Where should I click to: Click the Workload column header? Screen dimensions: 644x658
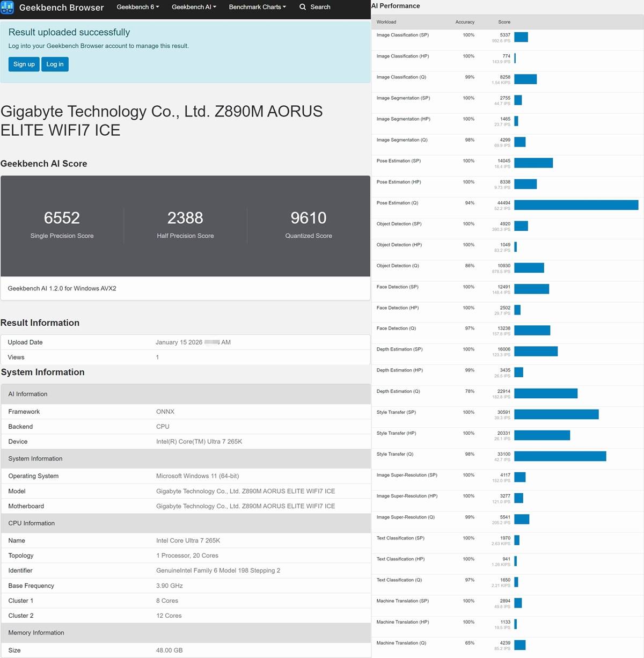click(x=386, y=22)
